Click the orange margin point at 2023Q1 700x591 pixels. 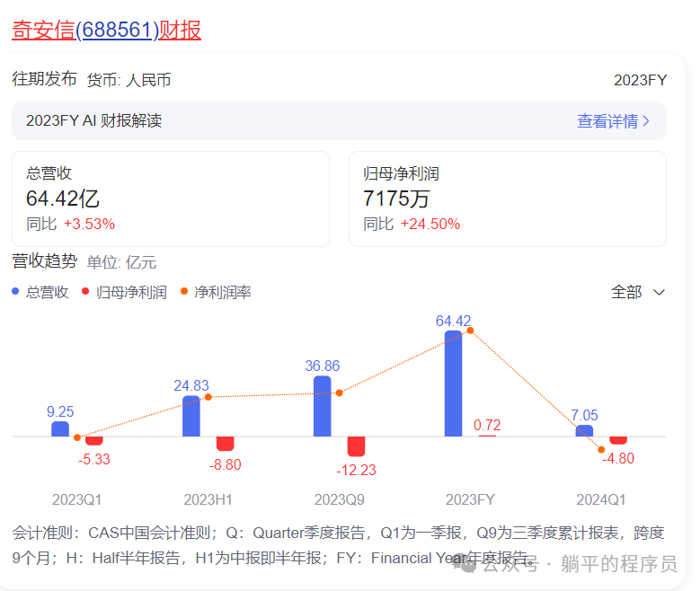pyautogui.click(x=77, y=437)
